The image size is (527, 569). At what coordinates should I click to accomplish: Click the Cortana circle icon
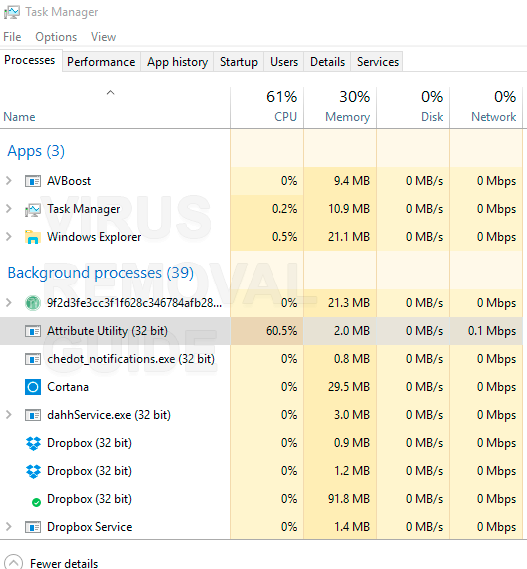point(33,387)
